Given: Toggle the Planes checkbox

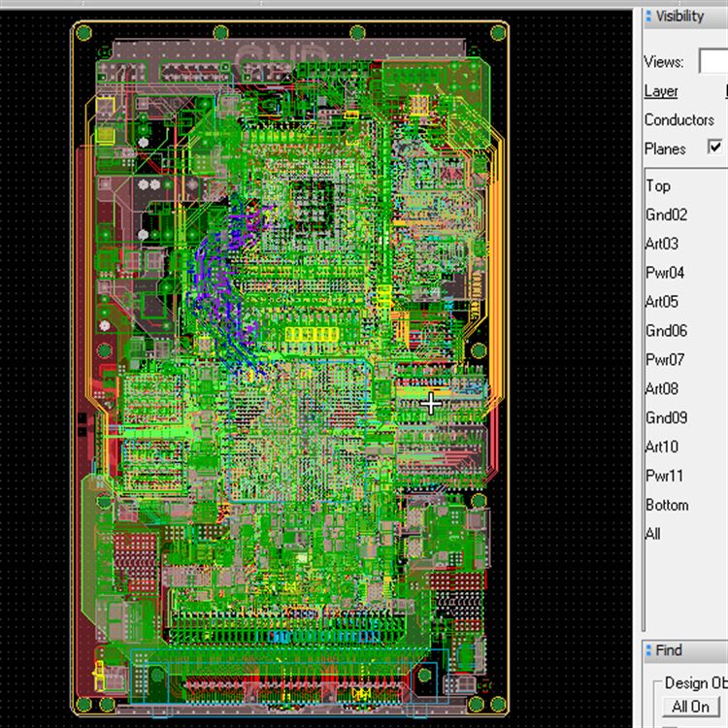Looking at the screenshot, I should coord(715,148).
